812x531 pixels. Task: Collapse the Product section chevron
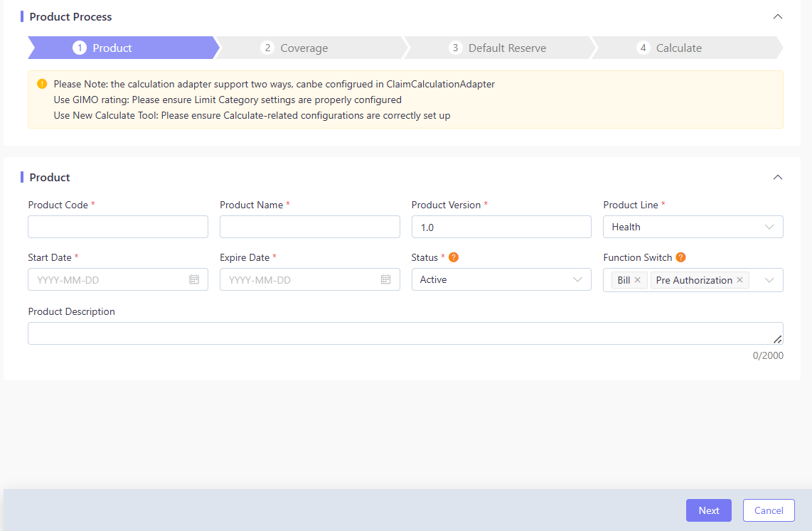[777, 177]
